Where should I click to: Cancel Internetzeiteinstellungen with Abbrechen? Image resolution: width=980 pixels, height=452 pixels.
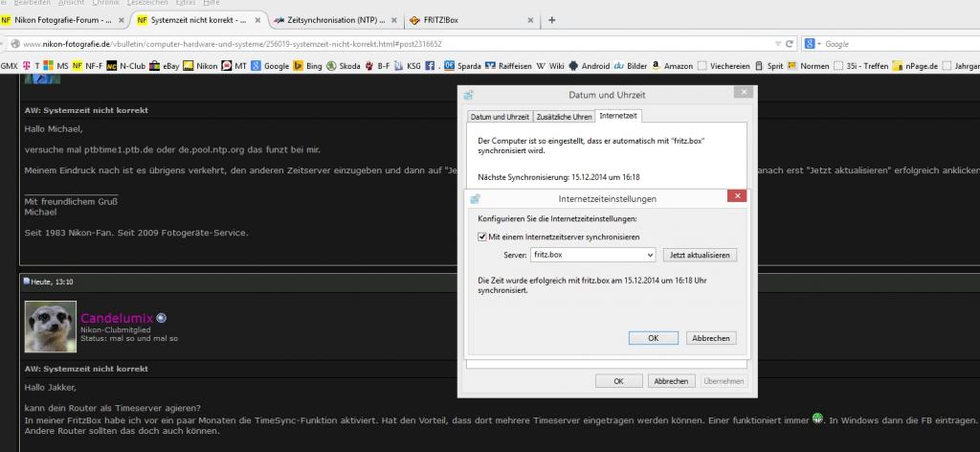711,338
